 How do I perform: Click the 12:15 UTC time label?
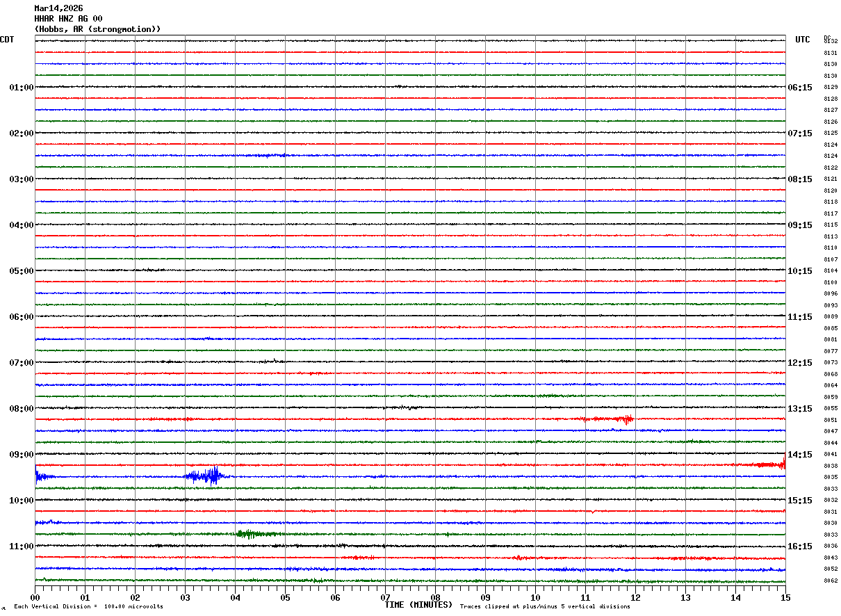(799, 363)
